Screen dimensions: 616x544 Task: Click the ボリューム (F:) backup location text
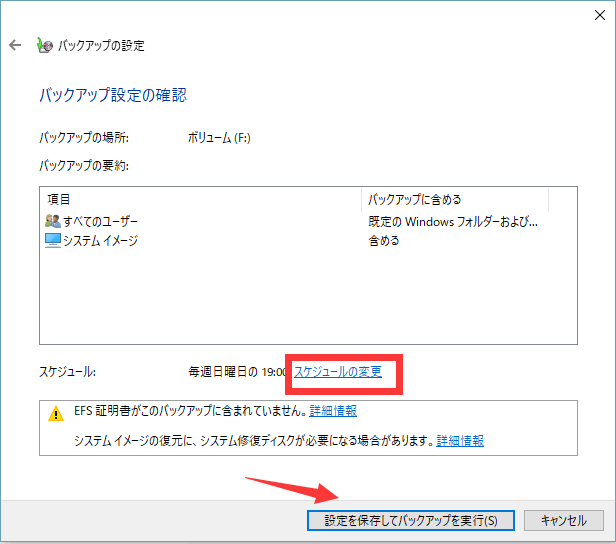pos(220,137)
